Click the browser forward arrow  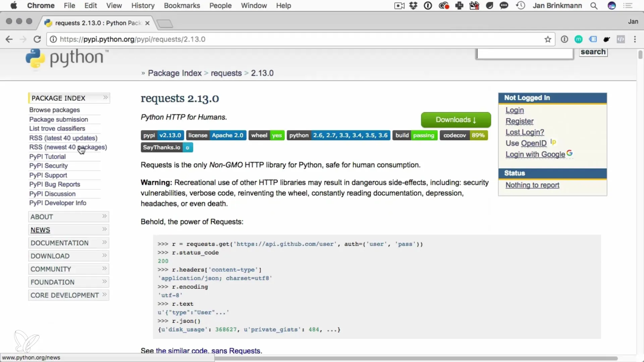[x=23, y=39]
